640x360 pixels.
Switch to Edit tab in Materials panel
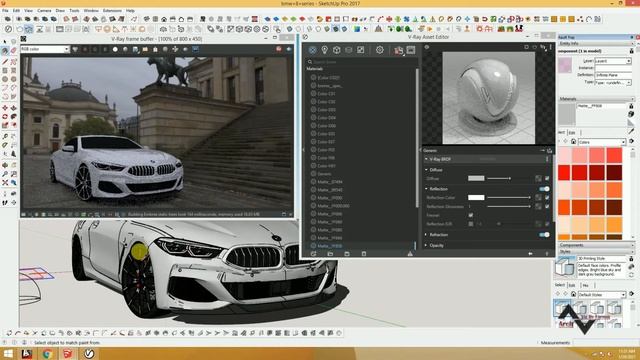click(572, 133)
